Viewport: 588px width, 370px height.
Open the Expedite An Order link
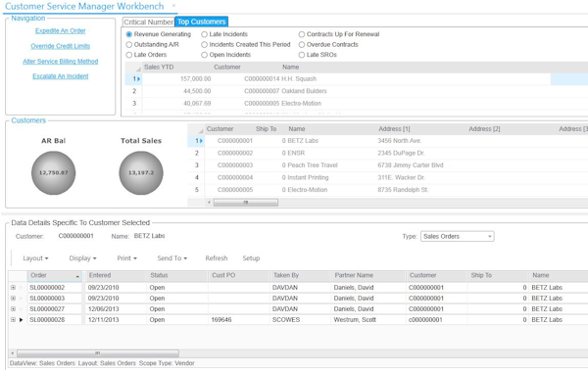(61, 30)
